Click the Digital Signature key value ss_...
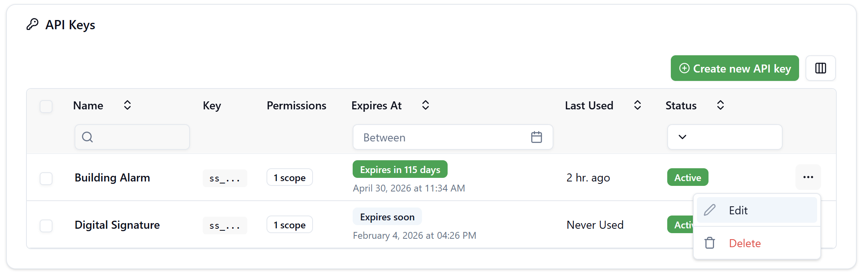868x274 pixels. (x=225, y=226)
